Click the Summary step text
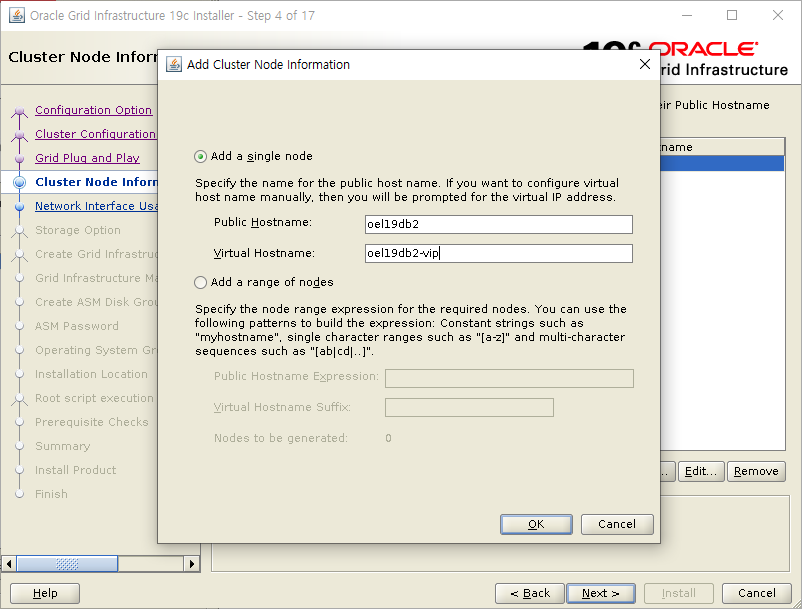The height and width of the screenshot is (609, 802). (62, 446)
